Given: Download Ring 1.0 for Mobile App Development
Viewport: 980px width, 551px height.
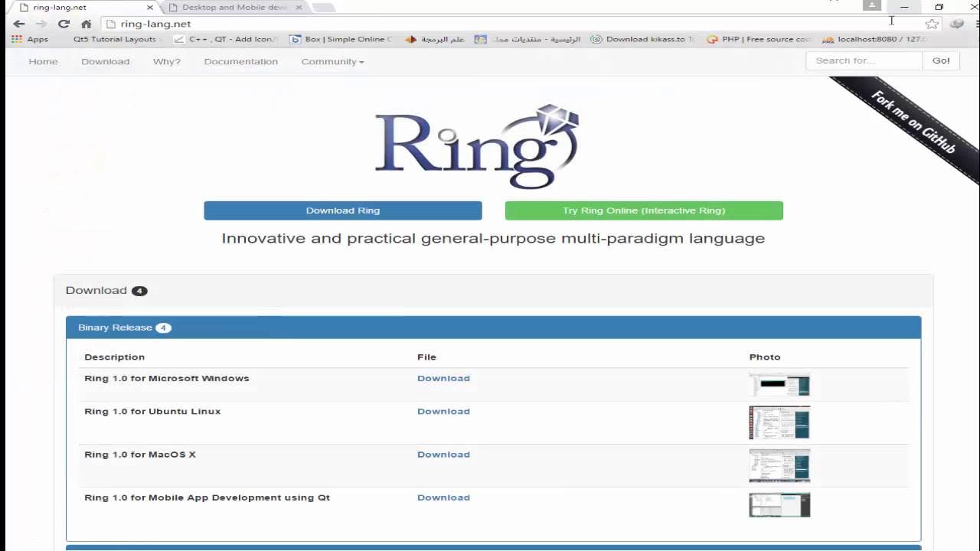Looking at the screenshot, I should (443, 497).
